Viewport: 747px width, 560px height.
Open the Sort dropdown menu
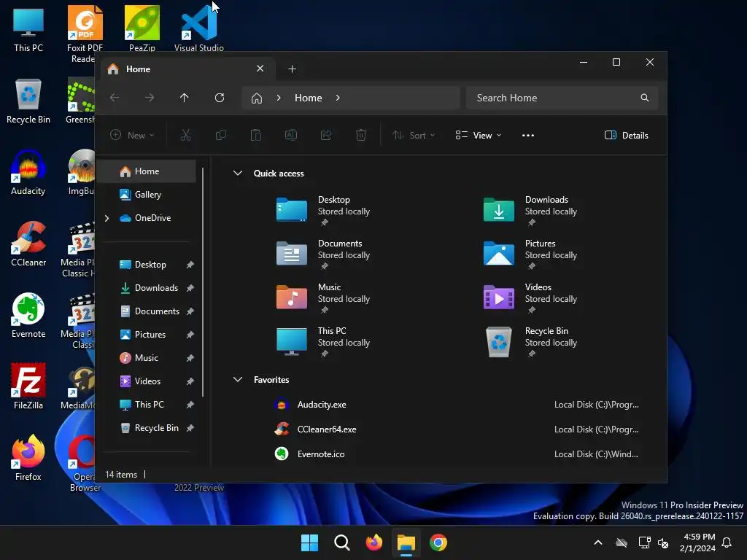pyautogui.click(x=414, y=135)
